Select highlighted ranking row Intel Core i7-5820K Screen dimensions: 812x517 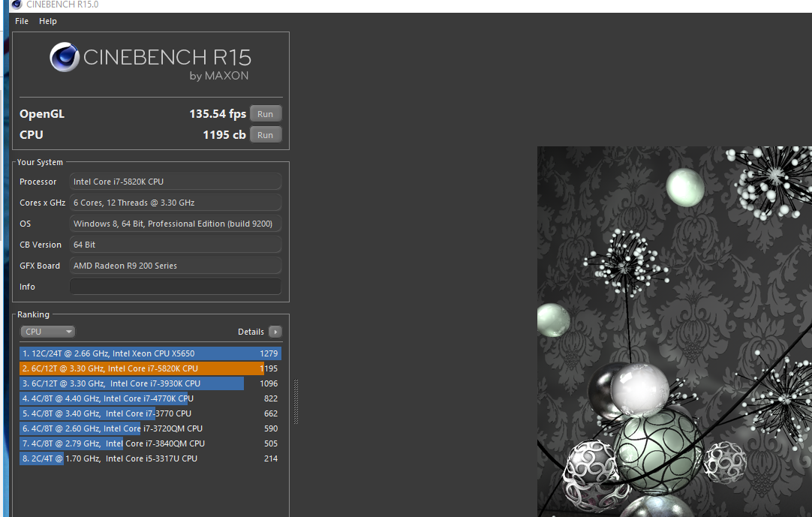[x=150, y=368]
